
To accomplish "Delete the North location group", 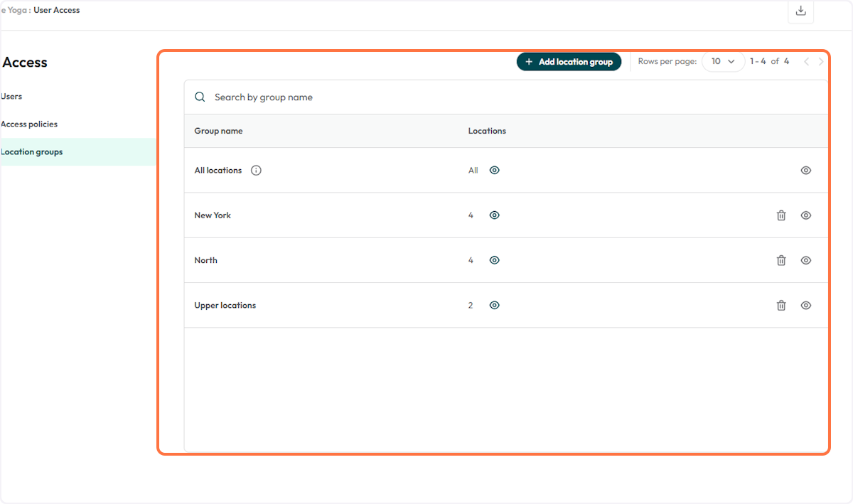I will click(780, 260).
